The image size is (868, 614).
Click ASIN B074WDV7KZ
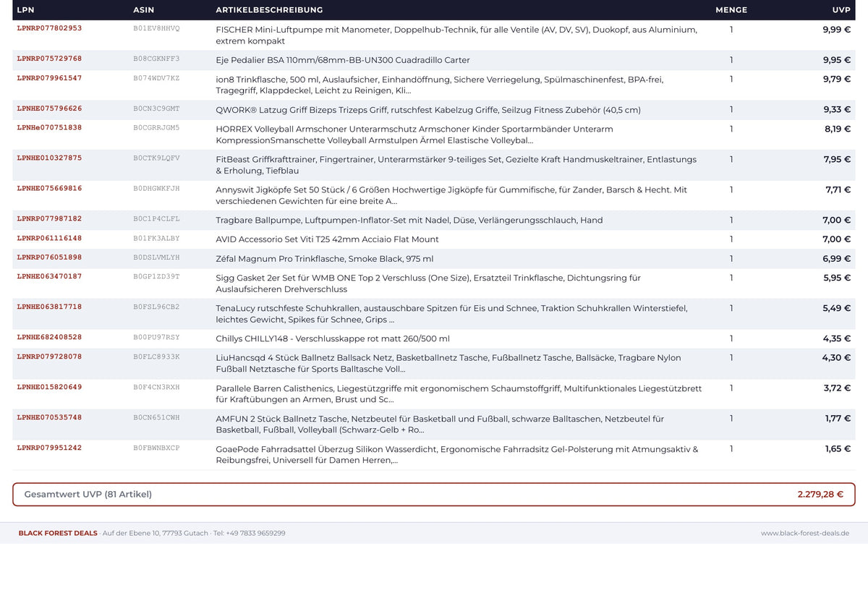156,78
